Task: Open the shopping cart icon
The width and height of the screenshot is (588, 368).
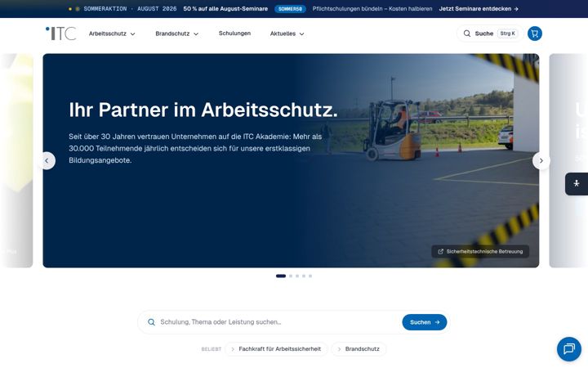Action: [534, 34]
